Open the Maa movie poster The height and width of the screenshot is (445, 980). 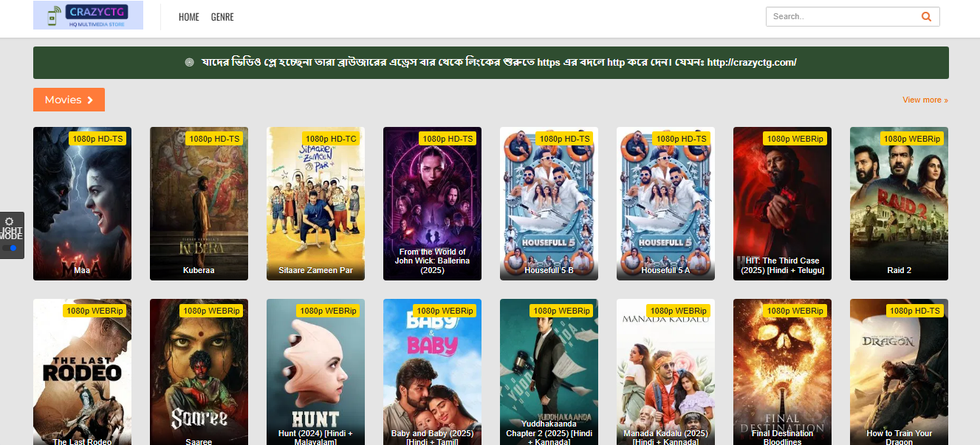pos(82,204)
